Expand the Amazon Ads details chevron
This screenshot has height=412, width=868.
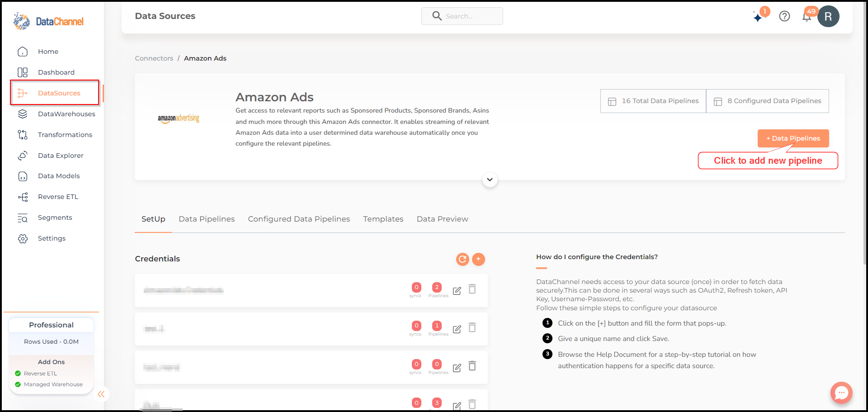click(490, 180)
